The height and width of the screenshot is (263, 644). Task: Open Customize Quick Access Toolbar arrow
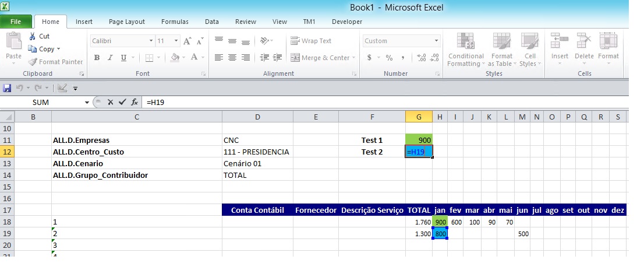(75, 88)
